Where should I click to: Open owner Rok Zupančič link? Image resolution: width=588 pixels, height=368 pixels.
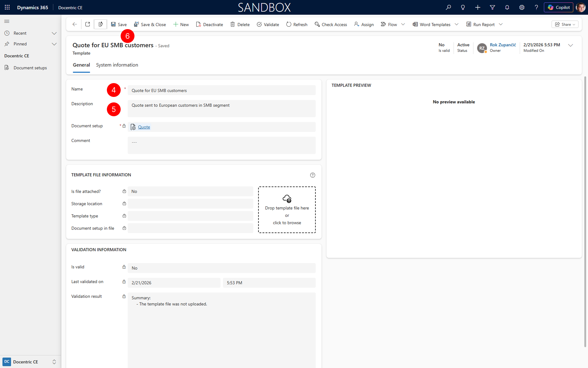pos(503,45)
